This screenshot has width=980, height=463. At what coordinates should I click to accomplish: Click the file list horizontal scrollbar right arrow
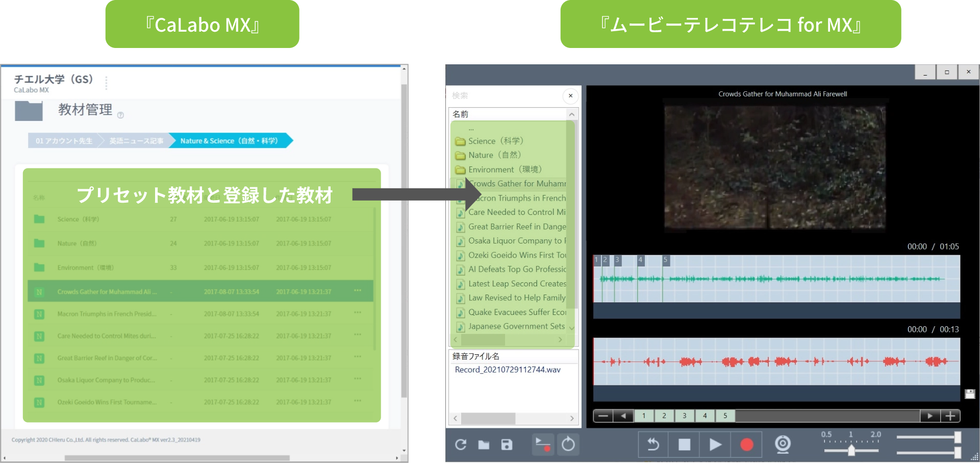(x=560, y=339)
